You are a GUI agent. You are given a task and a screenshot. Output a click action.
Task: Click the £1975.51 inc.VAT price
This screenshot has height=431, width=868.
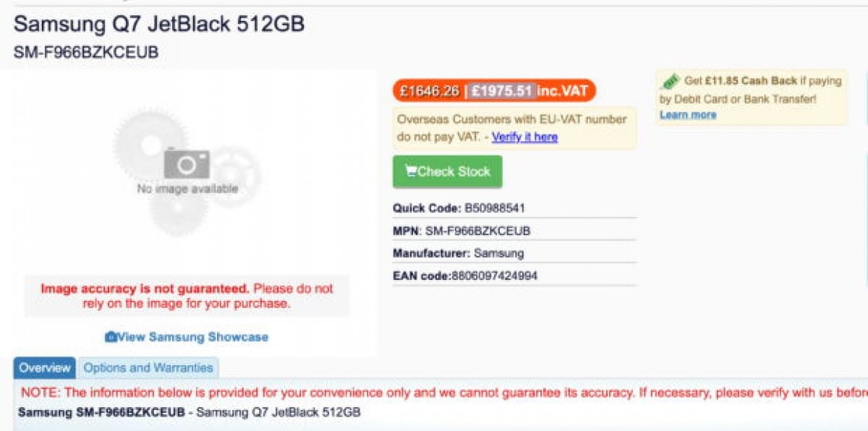coord(529,91)
